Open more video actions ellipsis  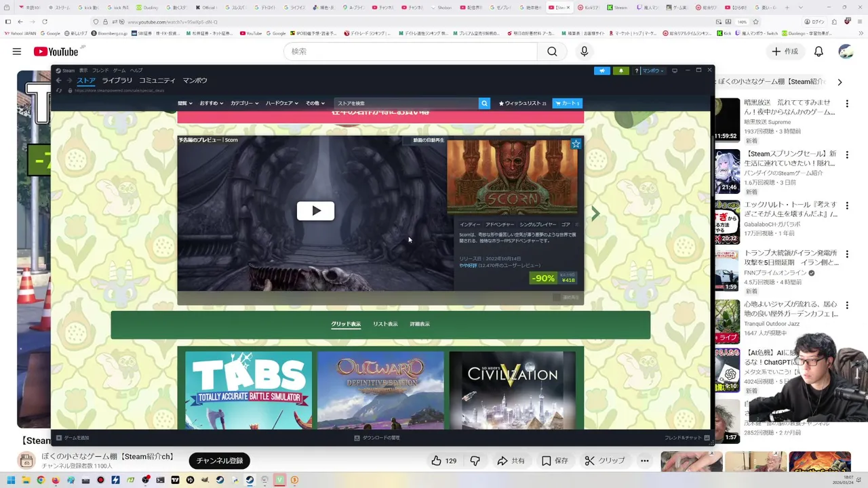[645, 461]
